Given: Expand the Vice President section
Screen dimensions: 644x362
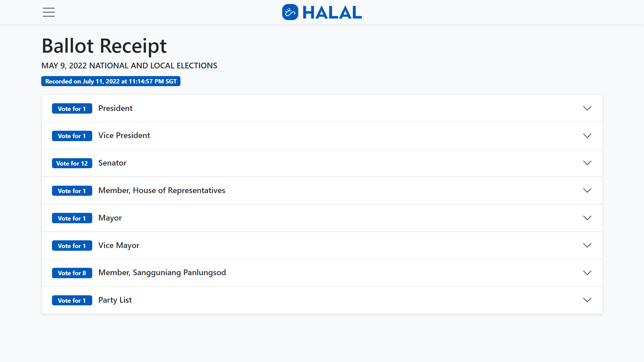Looking at the screenshot, I should pos(587,135).
